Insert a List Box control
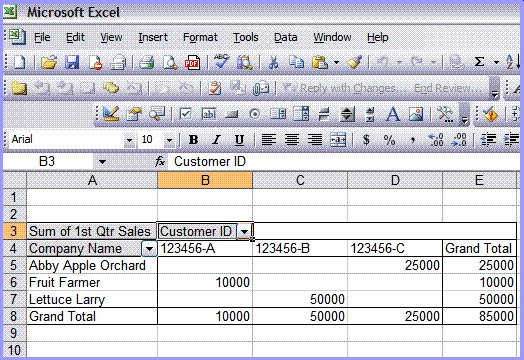Image resolution: width=524 pixels, height=360 pixels. coord(278,114)
